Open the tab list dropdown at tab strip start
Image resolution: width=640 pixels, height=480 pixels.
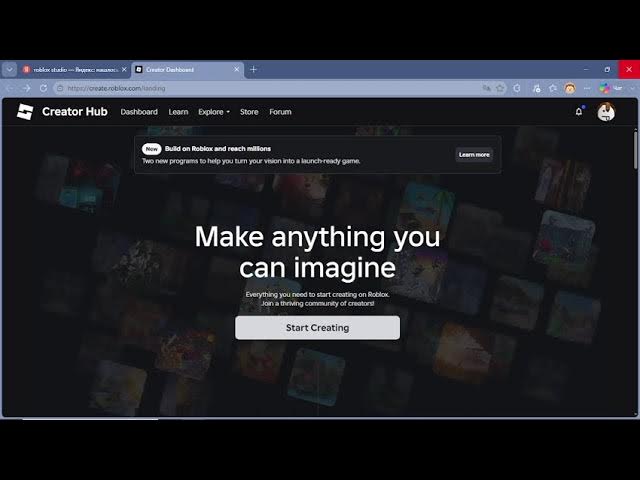(x=9, y=69)
